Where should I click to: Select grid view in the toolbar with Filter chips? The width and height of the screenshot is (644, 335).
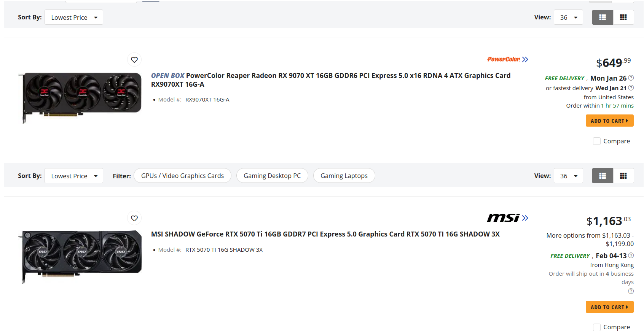click(623, 176)
